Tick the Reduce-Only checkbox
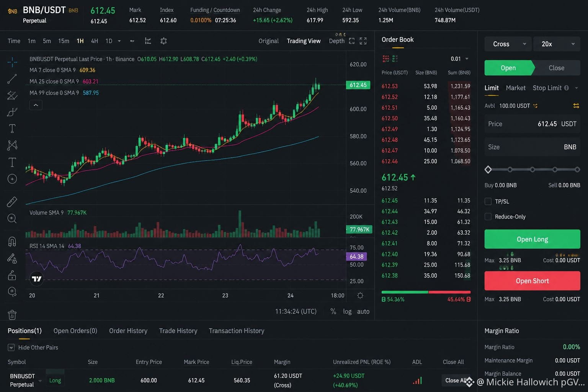 pos(488,217)
